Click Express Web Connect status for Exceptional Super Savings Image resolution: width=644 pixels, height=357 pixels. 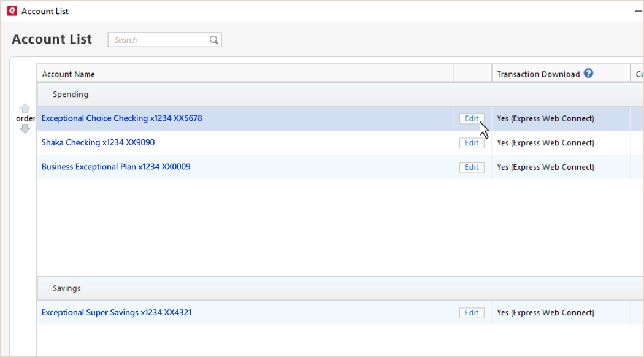545,313
